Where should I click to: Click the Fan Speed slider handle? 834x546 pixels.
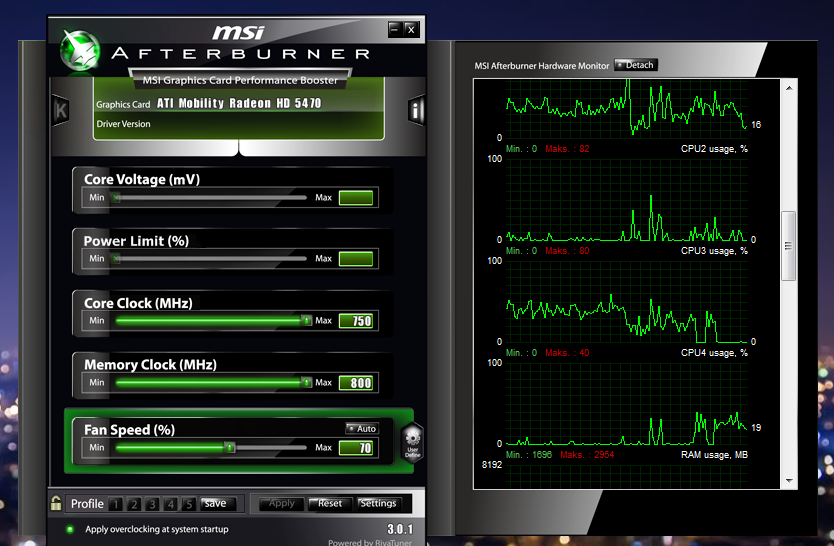(229, 448)
